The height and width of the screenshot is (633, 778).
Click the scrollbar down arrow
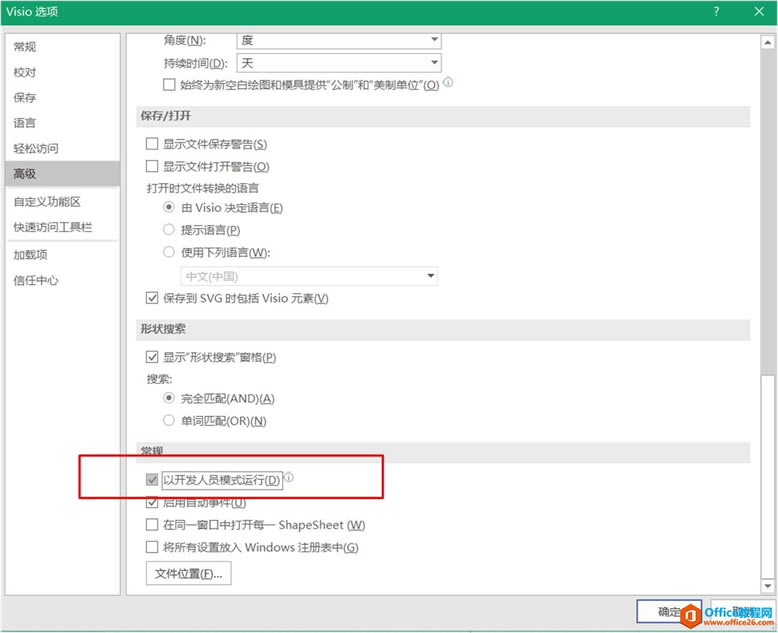pyautogui.click(x=768, y=586)
